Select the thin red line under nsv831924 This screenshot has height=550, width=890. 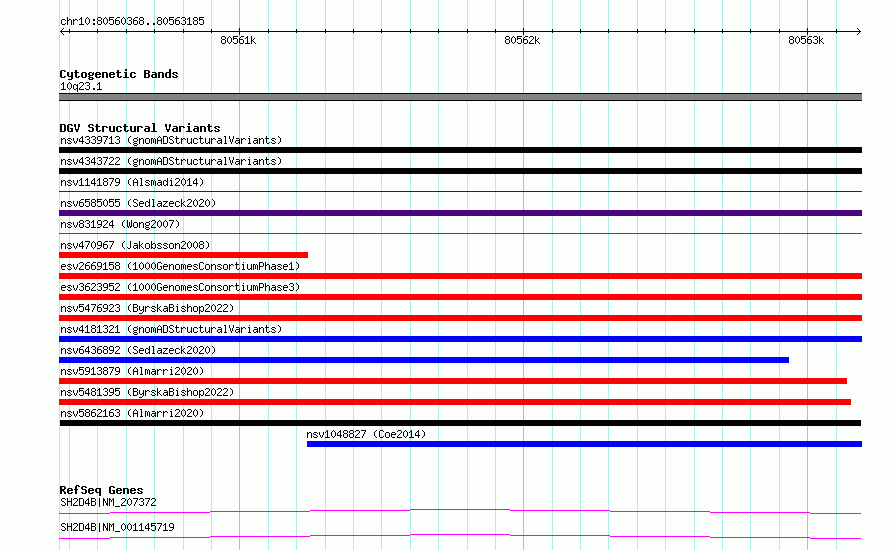(460, 233)
